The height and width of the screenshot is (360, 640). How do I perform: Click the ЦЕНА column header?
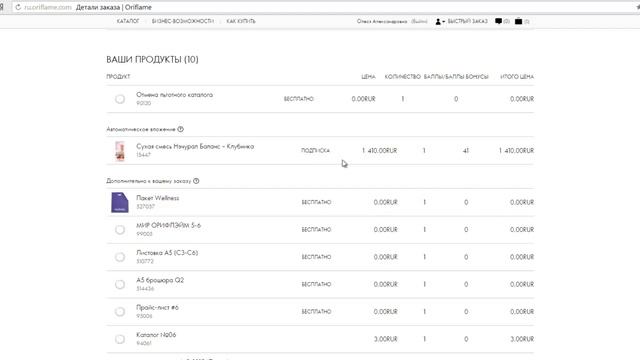(x=368, y=77)
